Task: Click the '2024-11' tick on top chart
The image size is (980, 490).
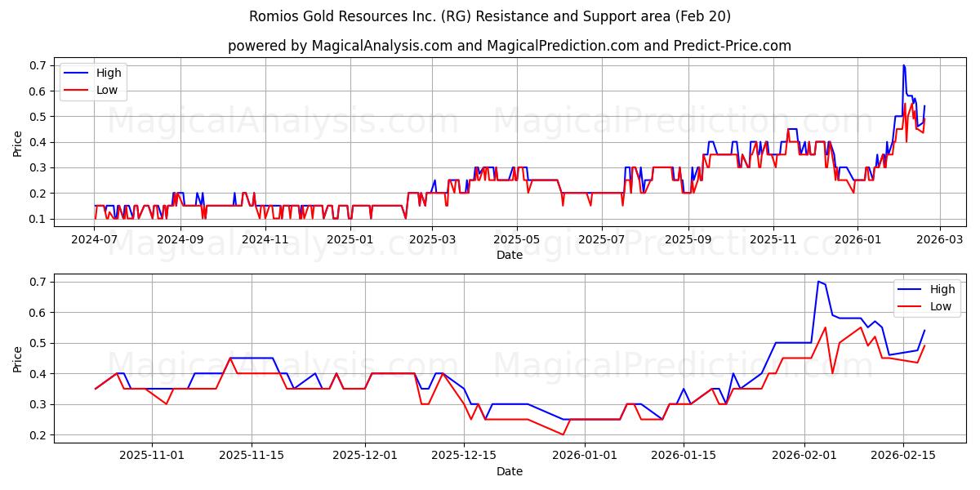Action: (x=265, y=239)
